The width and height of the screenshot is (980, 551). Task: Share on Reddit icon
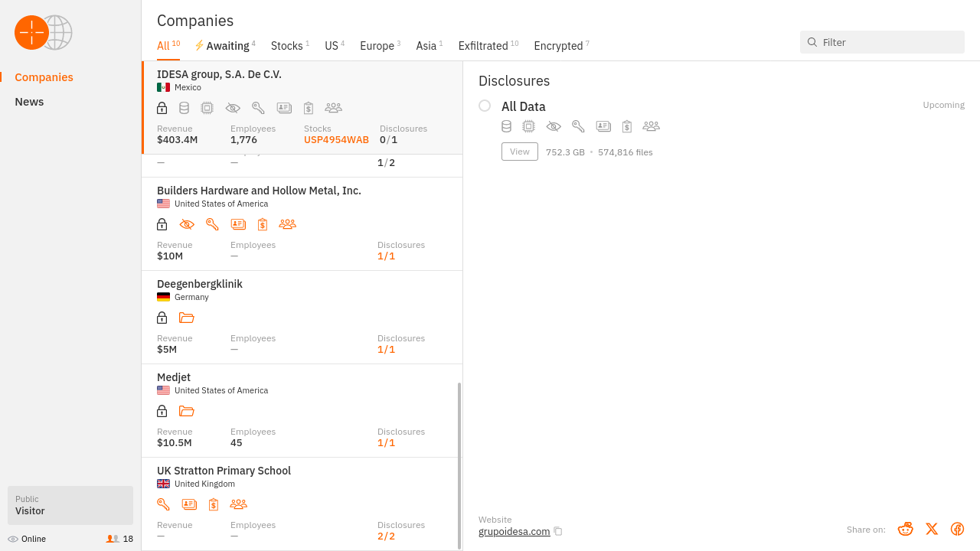point(905,529)
